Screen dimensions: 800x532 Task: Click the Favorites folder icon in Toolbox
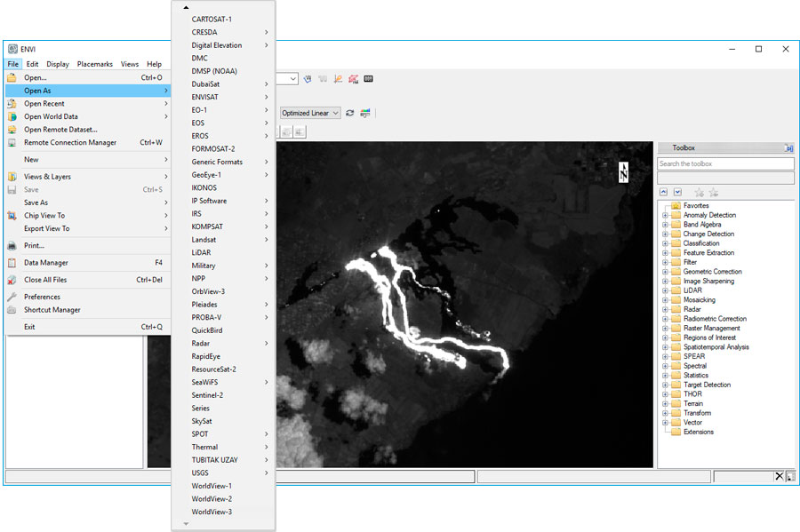click(676, 206)
